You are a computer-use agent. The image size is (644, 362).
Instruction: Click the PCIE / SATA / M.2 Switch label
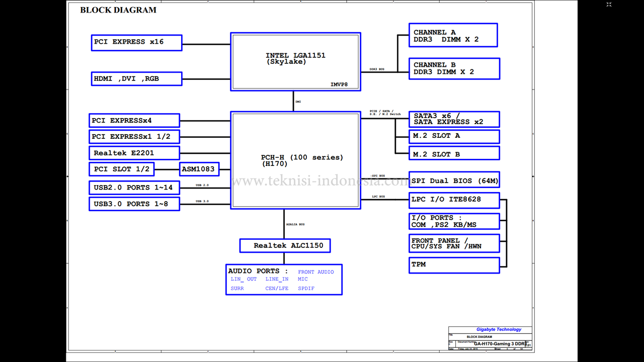click(385, 113)
